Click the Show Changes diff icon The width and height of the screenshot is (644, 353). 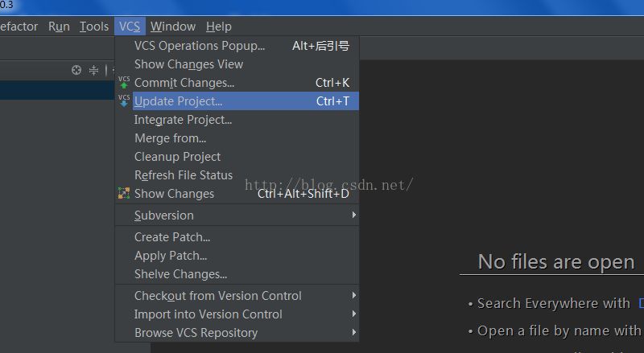(123, 194)
